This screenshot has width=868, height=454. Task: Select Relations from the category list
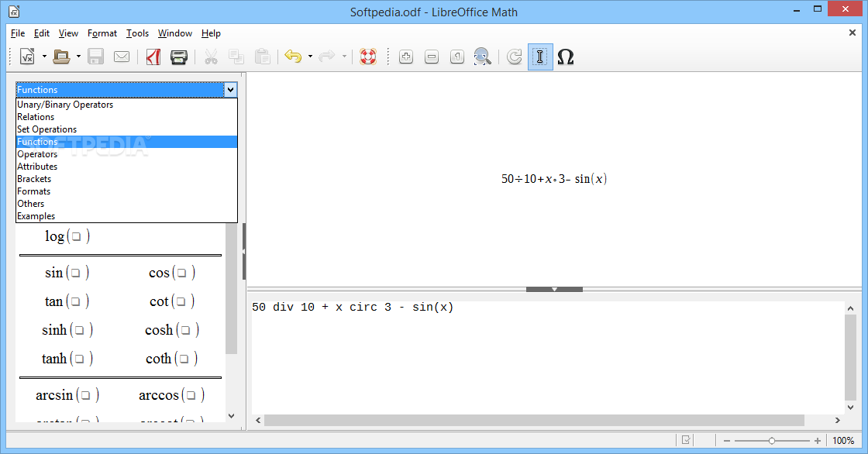[127, 117]
